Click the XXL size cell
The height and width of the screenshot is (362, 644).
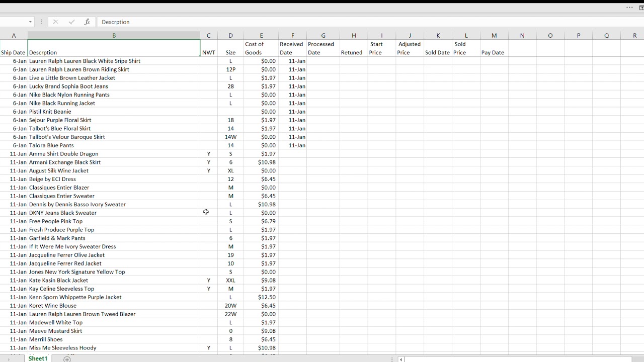coord(230,281)
